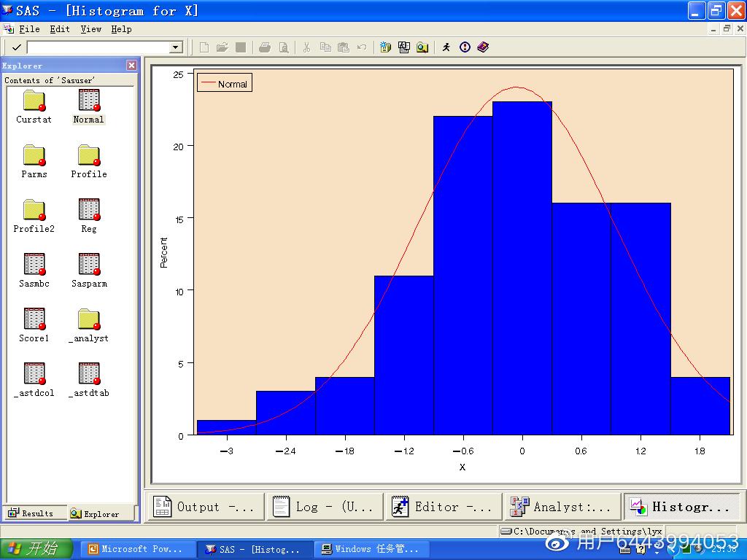Screen dimensions: 747x560
Task: Switch to the Analyst window button
Action: [560, 507]
